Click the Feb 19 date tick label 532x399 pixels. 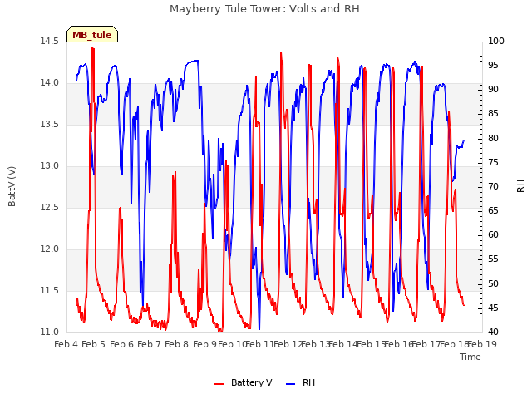pyautogui.click(x=482, y=344)
